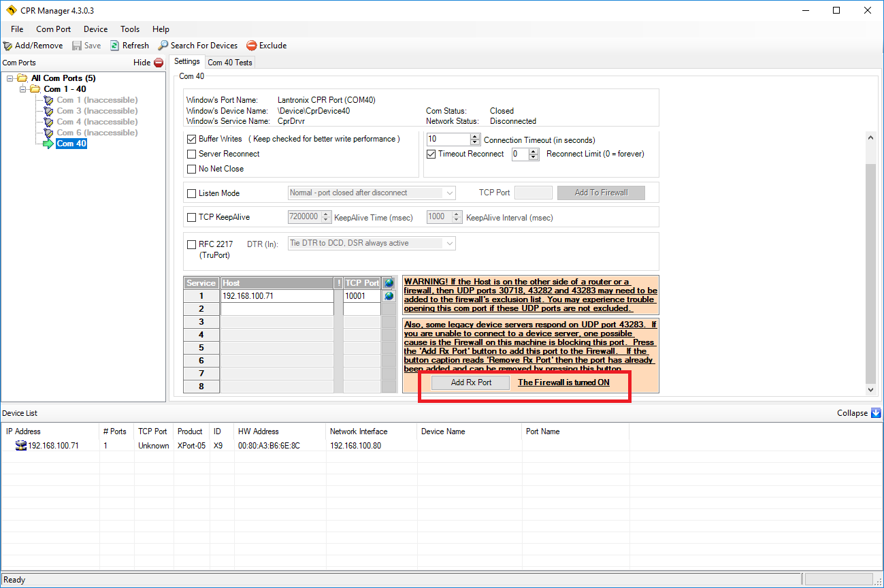Image resolution: width=884 pixels, height=588 pixels.
Task: Toggle the TCP KeepAlive checkbox
Action: (x=191, y=218)
